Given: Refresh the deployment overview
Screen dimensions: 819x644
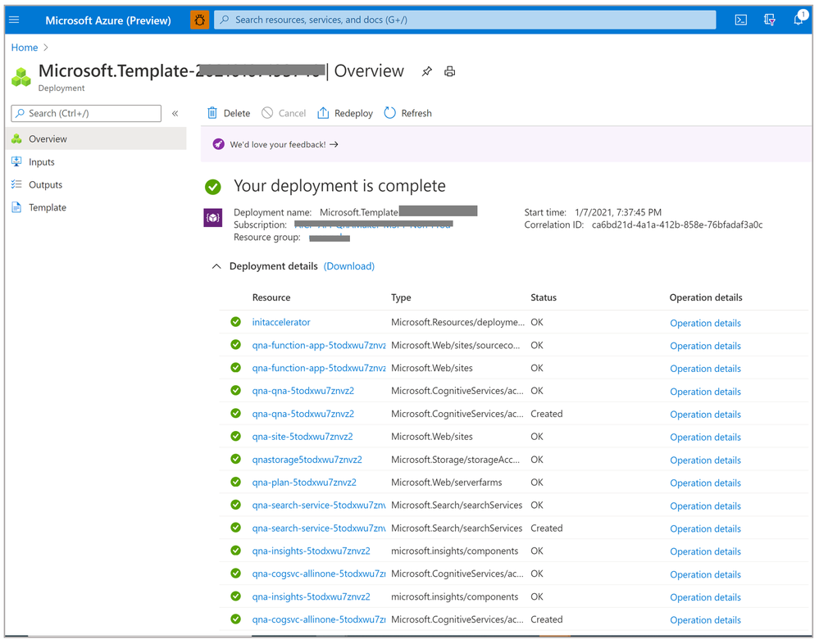Looking at the screenshot, I should 408,113.
